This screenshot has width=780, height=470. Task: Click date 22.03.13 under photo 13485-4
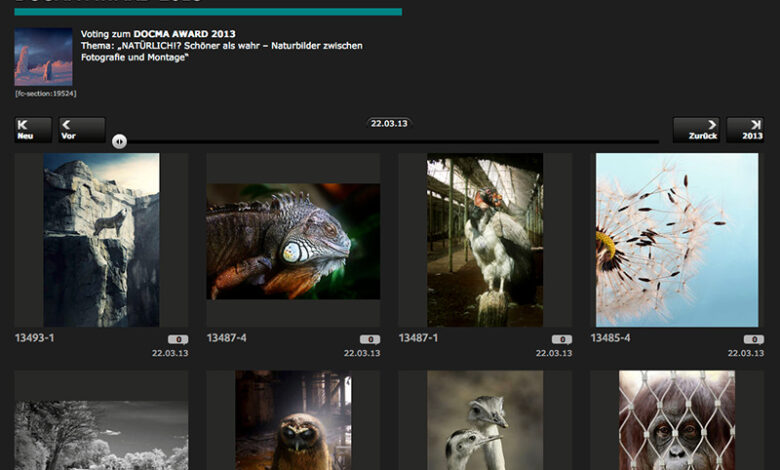(x=746, y=353)
